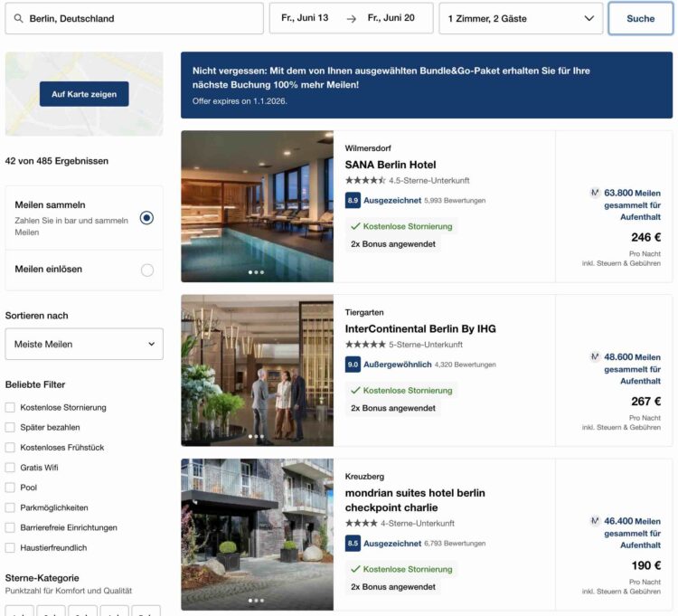Check the Später bezahlen filter
678x616 pixels.
pyautogui.click(x=10, y=427)
